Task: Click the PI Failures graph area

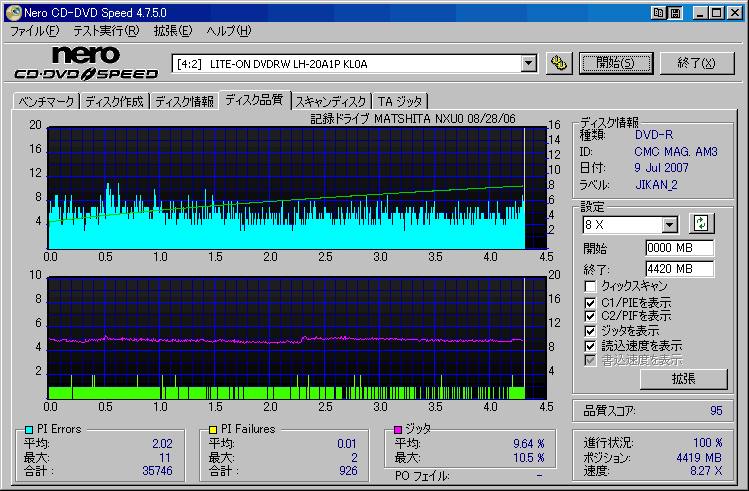Action: tap(297, 338)
